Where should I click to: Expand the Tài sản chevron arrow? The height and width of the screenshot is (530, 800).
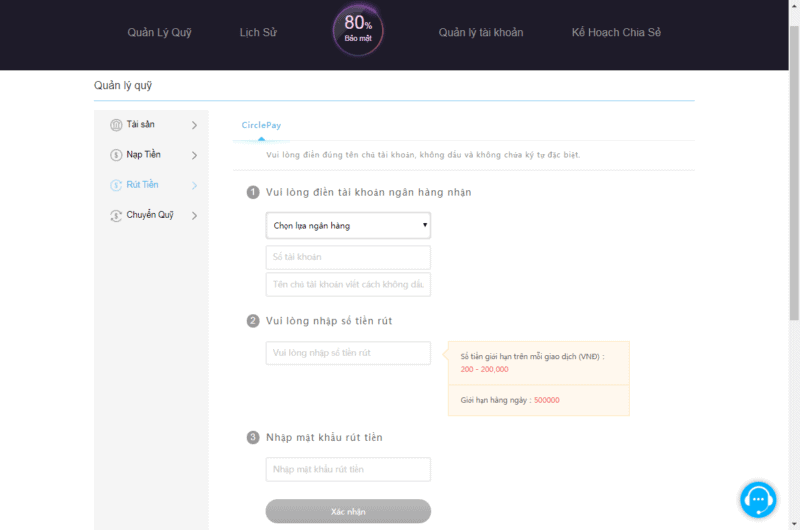pos(194,125)
